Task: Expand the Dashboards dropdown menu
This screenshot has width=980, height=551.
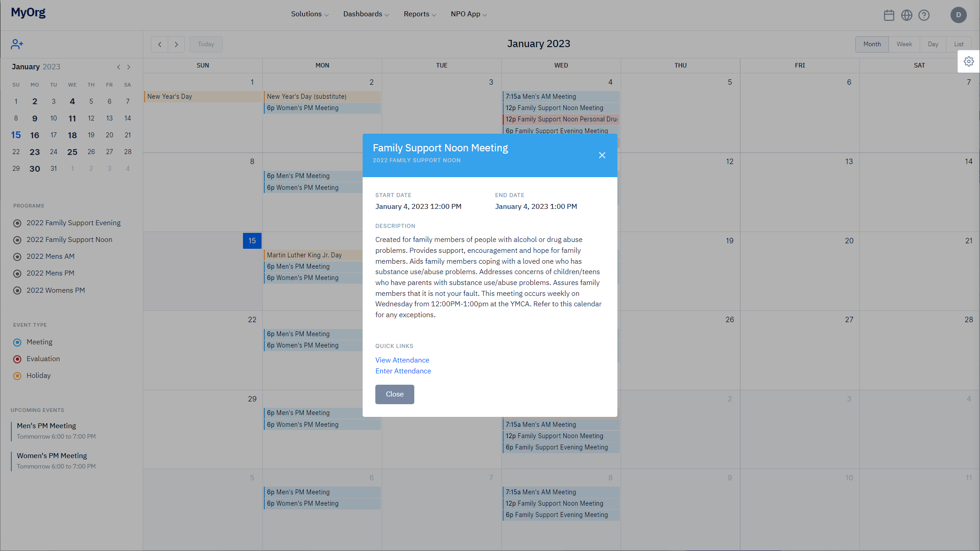Action: [366, 14]
